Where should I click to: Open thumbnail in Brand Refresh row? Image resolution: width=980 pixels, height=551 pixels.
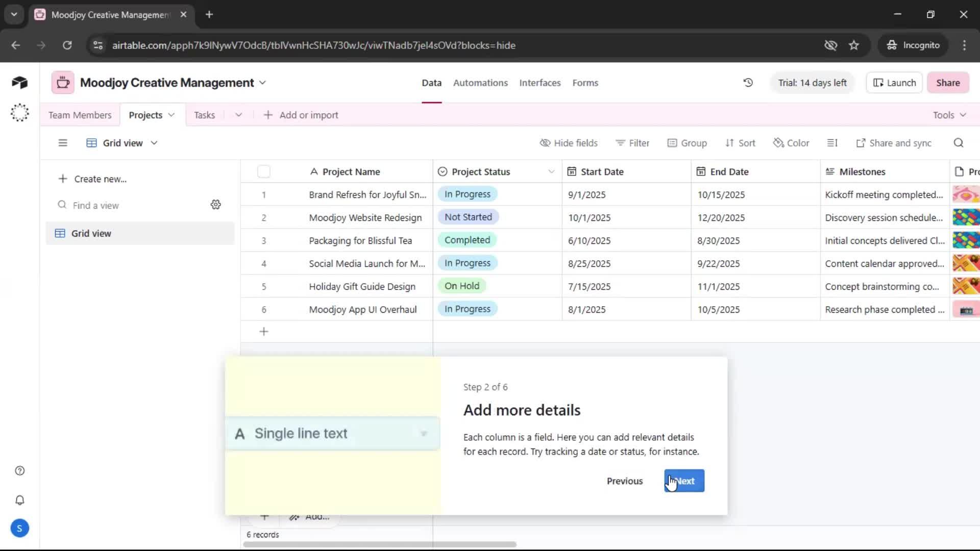966,194
